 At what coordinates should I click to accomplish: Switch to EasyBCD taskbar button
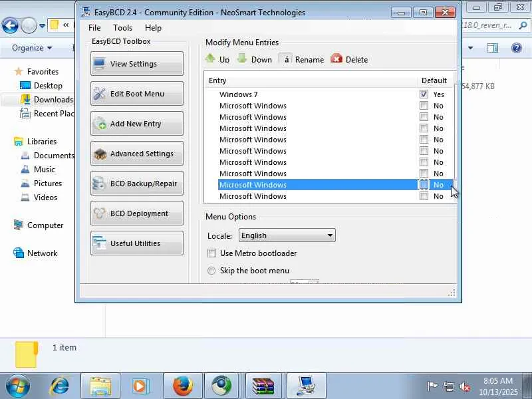[307, 386]
